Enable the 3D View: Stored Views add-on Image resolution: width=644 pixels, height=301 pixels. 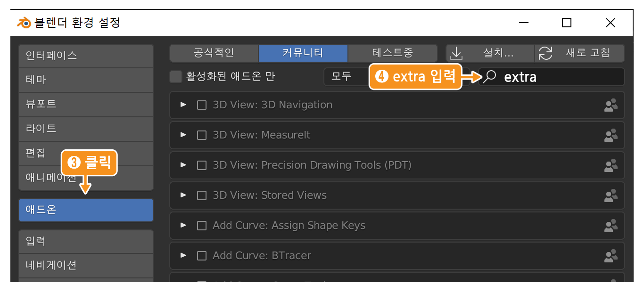(x=202, y=195)
